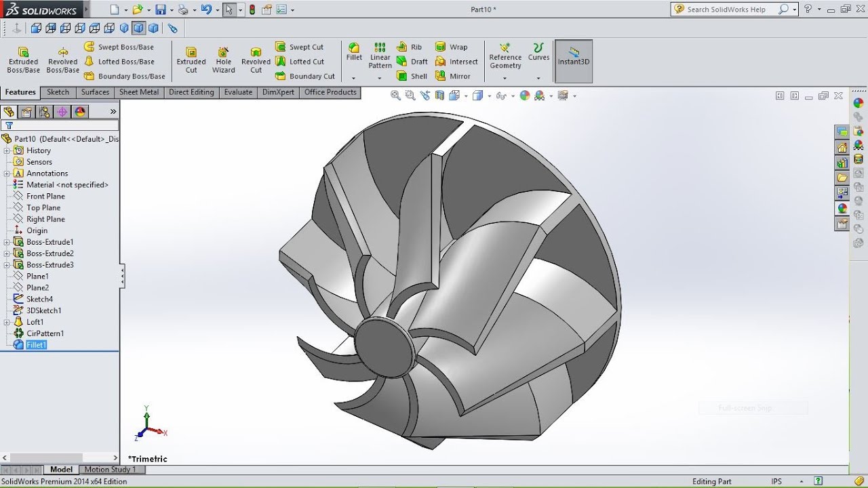Switch to the Evaluate tab

pyautogui.click(x=238, y=92)
